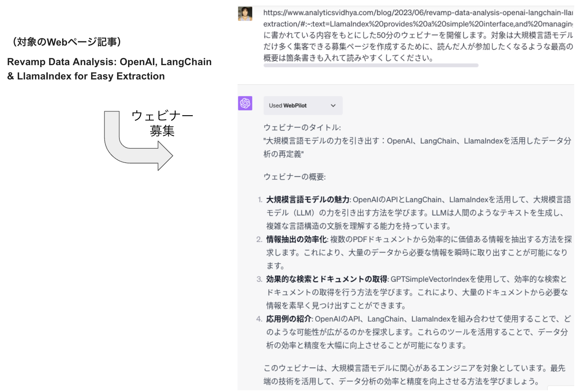The width and height of the screenshot is (584, 392).
Task: Click the heading ウェビナーの概要:
Action: [x=294, y=177]
